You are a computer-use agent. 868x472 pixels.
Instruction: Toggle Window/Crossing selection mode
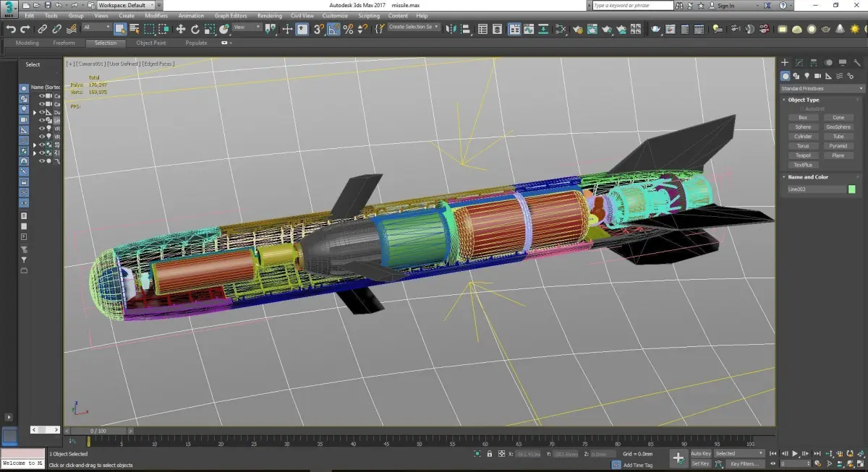click(163, 29)
